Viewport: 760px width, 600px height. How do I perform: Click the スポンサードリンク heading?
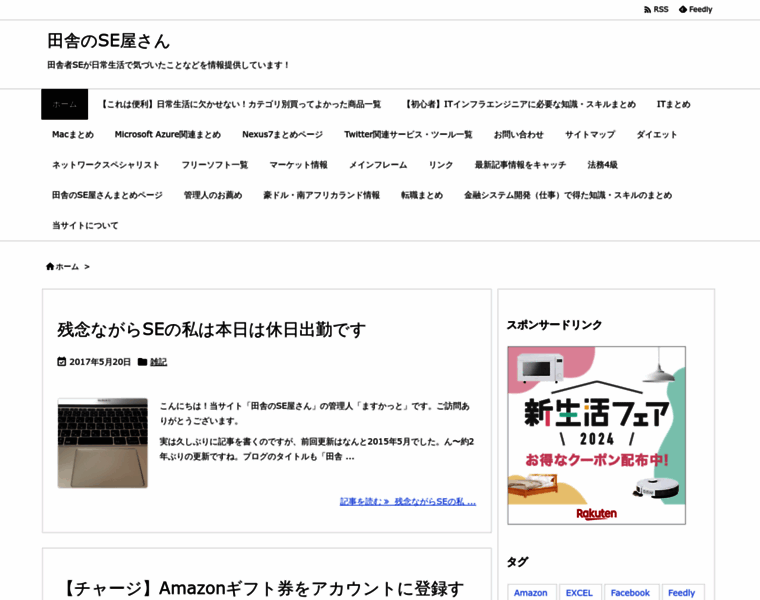(x=554, y=325)
